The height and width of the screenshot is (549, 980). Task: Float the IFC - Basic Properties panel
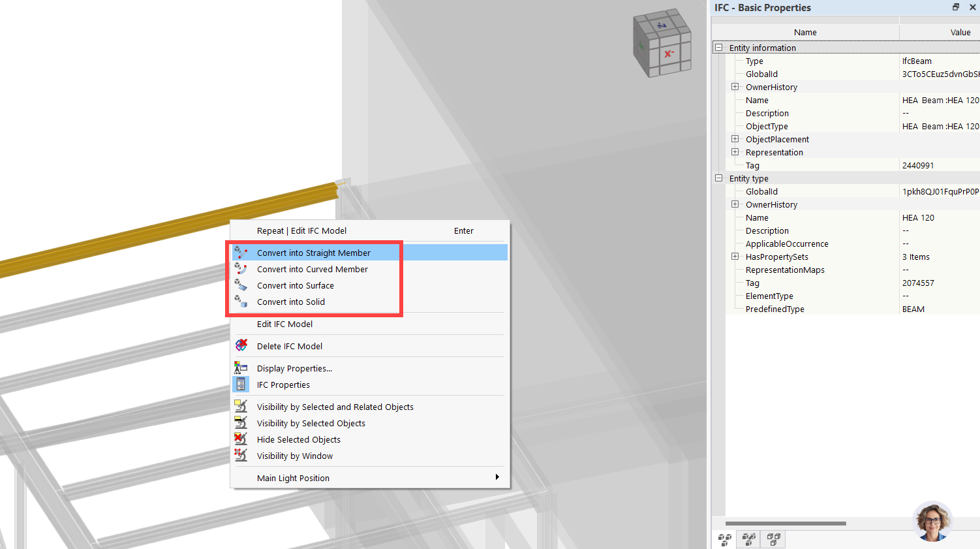tap(955, 7)
